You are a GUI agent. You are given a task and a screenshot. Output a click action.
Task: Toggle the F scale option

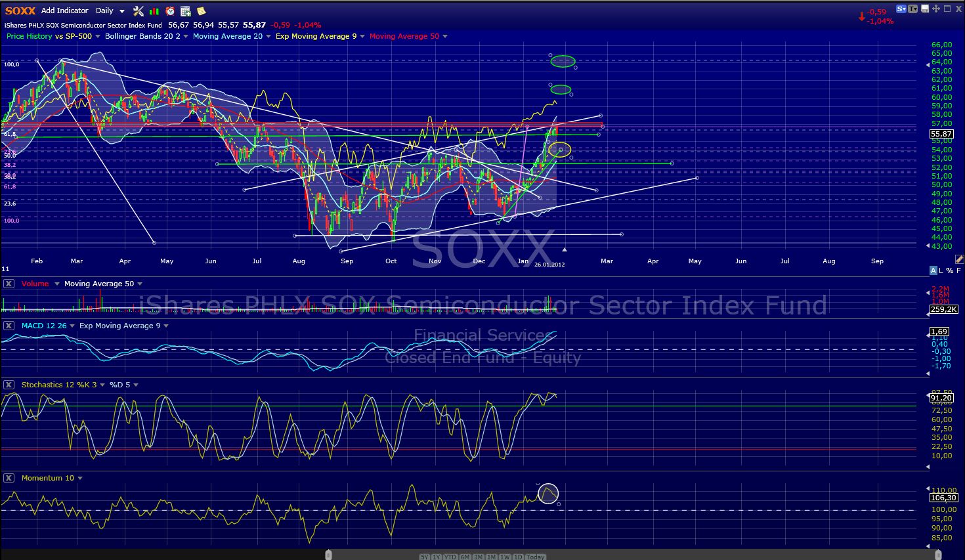[958, 270]
